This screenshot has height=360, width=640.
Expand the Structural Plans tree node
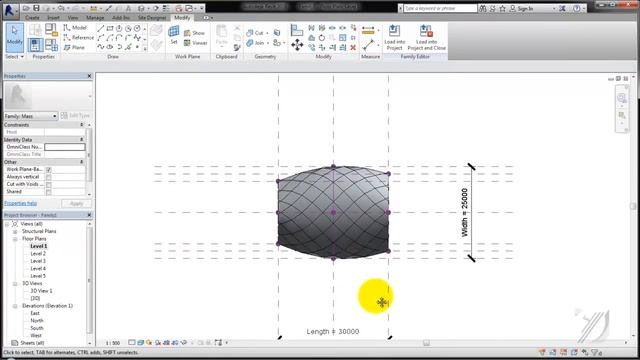tap(15, 231)
